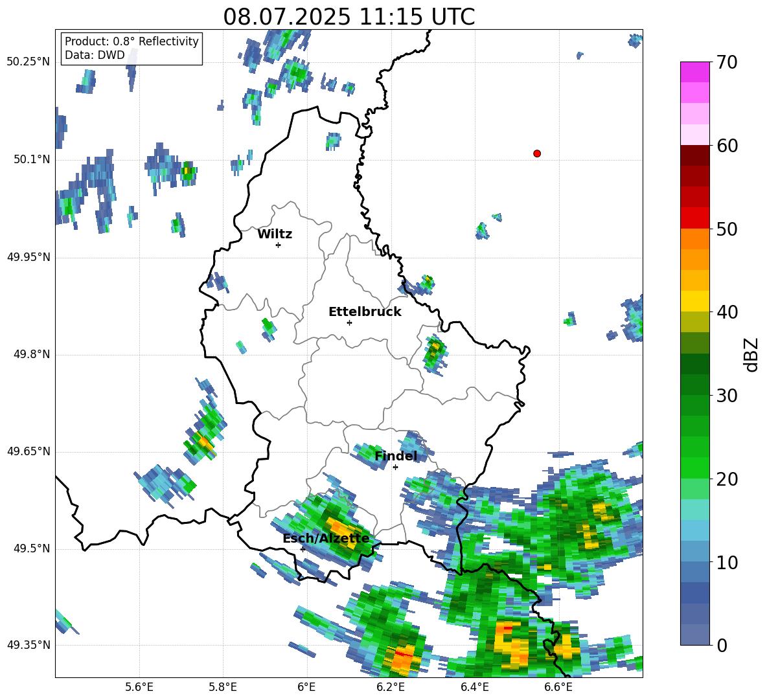Click the Product: 0.8° Reflectivity text
767x700 pixels.
point(132,41)
